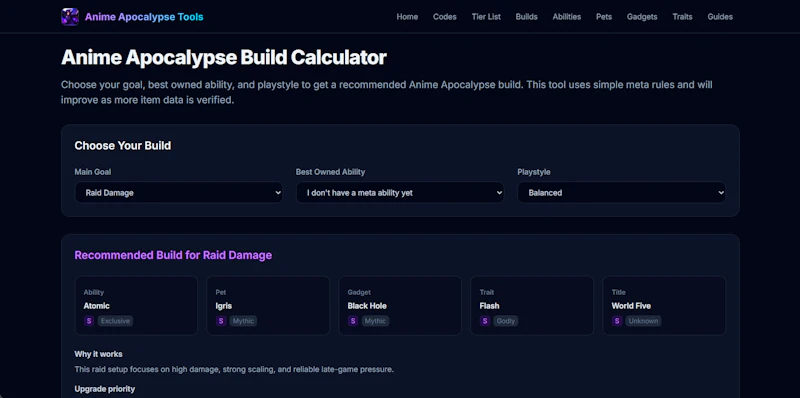Click the Mythic rarity tag on Black Hole
Screen dimensions: 800x398
(375, 321)
